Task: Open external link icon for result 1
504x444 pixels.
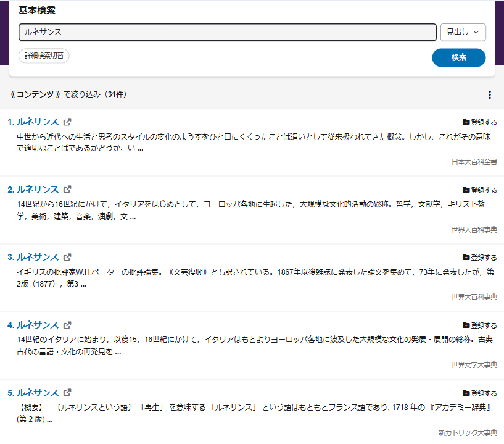Action: pos(67,122)
